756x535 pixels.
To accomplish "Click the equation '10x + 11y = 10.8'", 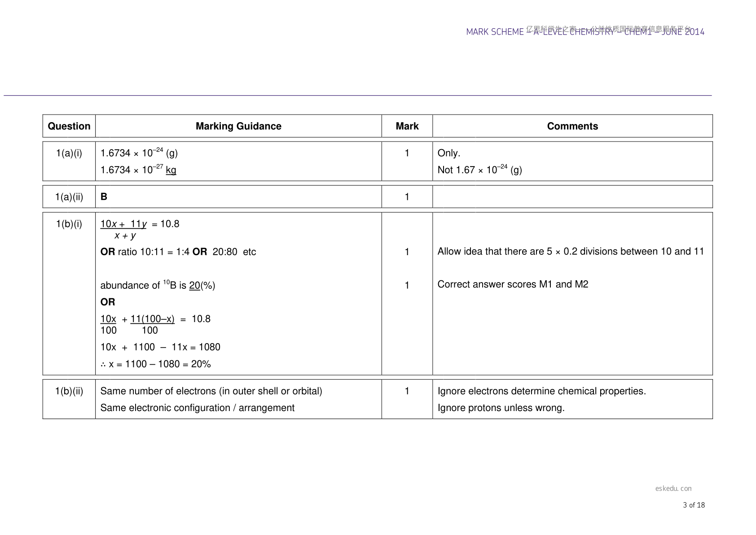I will coord(140,224).
